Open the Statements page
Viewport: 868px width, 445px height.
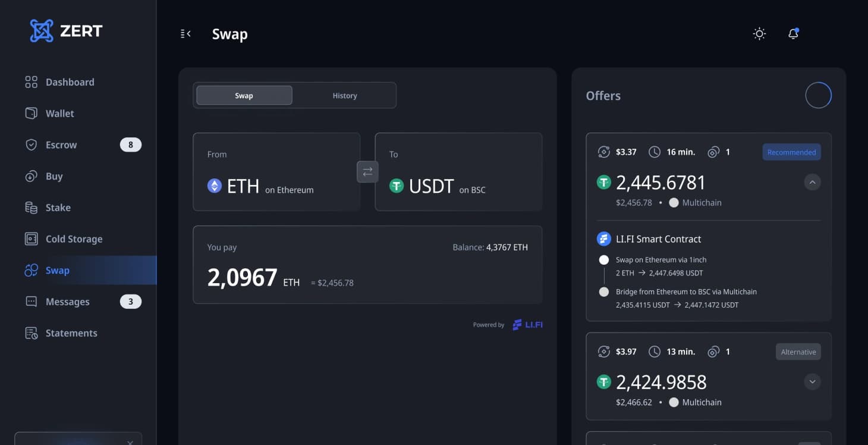[x=71, y=333]
